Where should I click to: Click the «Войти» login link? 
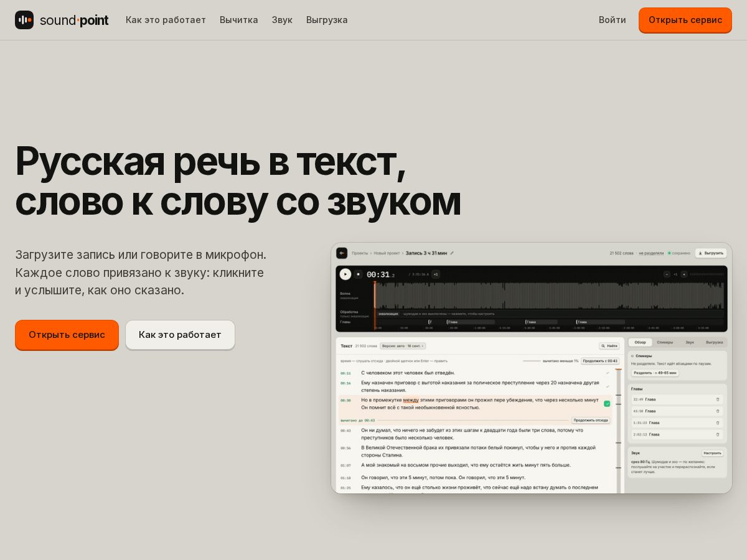pyautogui.click(x=613, y=20)
